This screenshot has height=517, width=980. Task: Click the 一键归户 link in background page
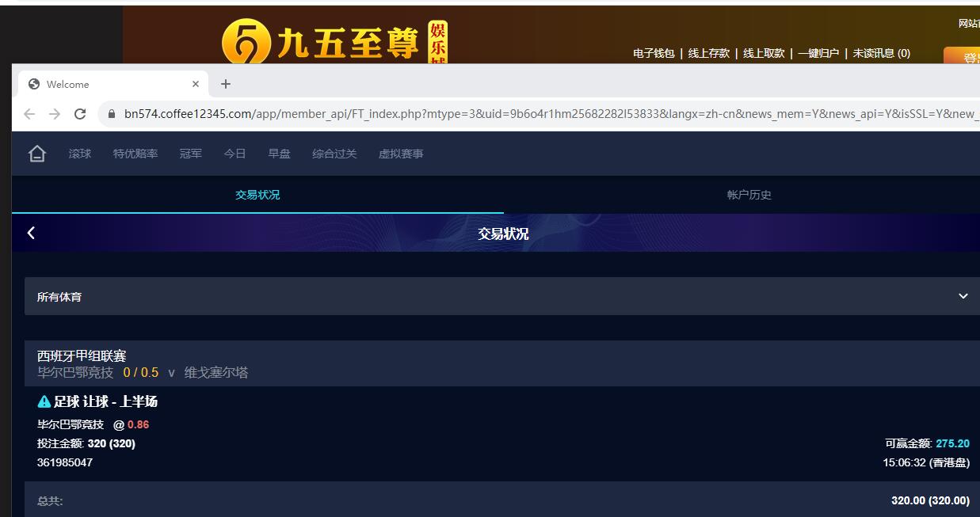[818, 53]
